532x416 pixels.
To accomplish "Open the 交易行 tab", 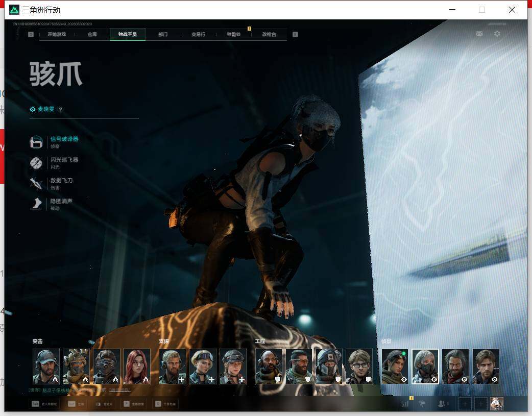I will (198, 34).
